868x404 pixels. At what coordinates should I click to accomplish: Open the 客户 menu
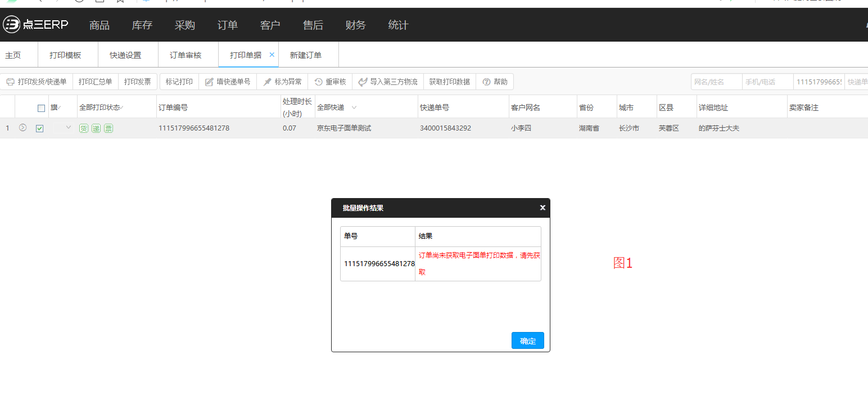(270, 25)
